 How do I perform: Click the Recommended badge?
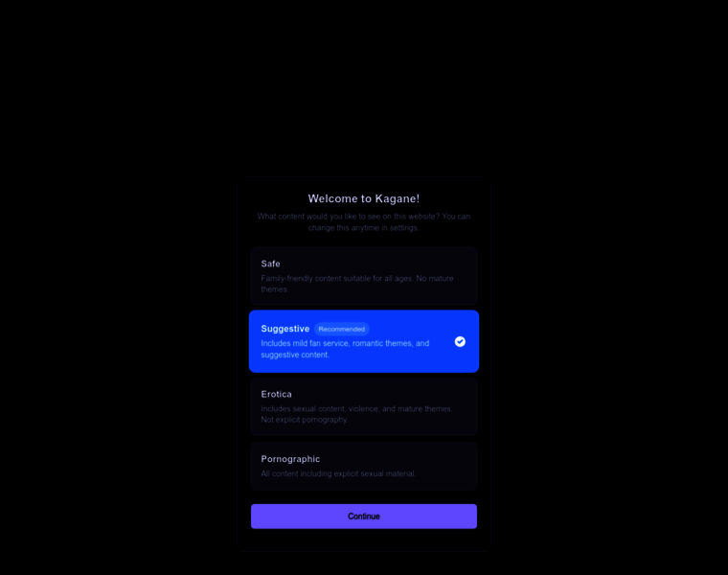[x=342, y=329]
